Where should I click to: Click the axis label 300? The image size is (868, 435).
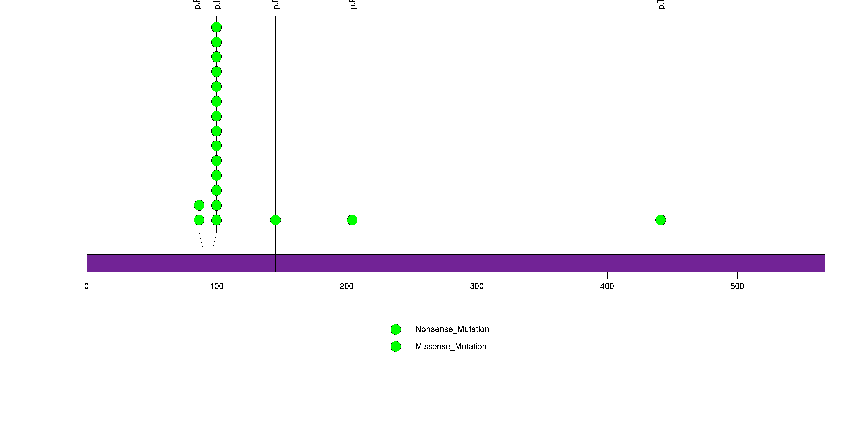coord(477,286)
